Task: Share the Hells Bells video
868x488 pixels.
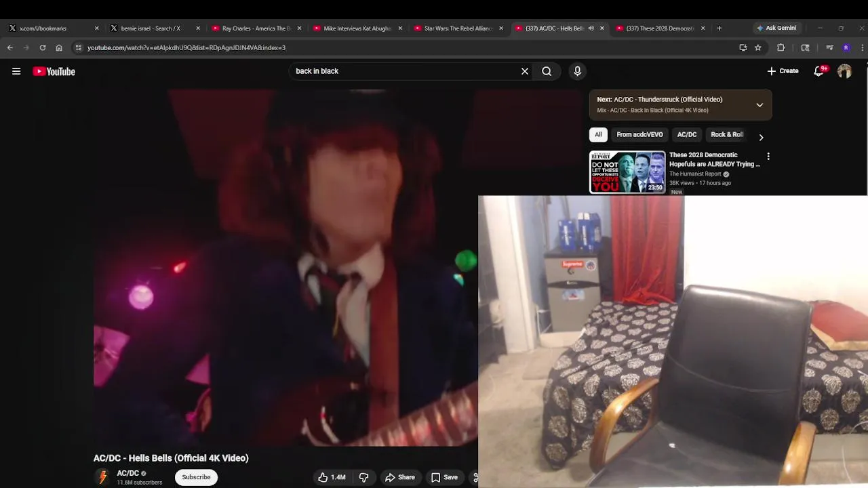Action: pyautogui.click(x=400, y=477)
